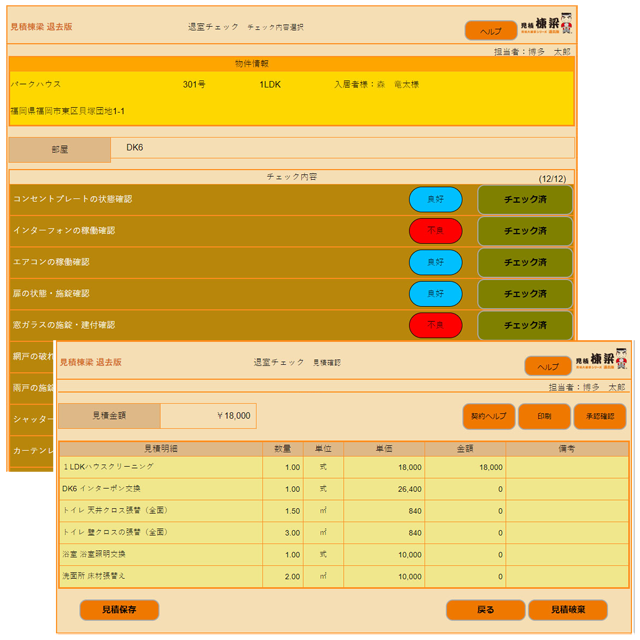The height and width of the screenshot is (640, 640).
Task: Open the 契約ヘルプ button
Action: tap(488, 416)
